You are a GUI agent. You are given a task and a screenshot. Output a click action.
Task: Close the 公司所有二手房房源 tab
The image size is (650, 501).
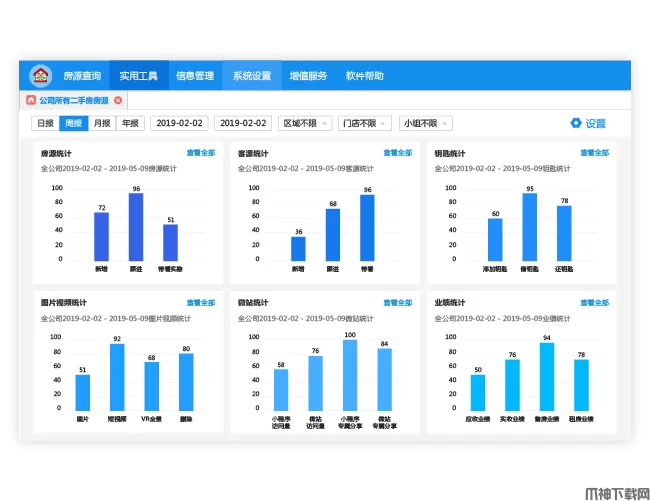pos(118,100)
